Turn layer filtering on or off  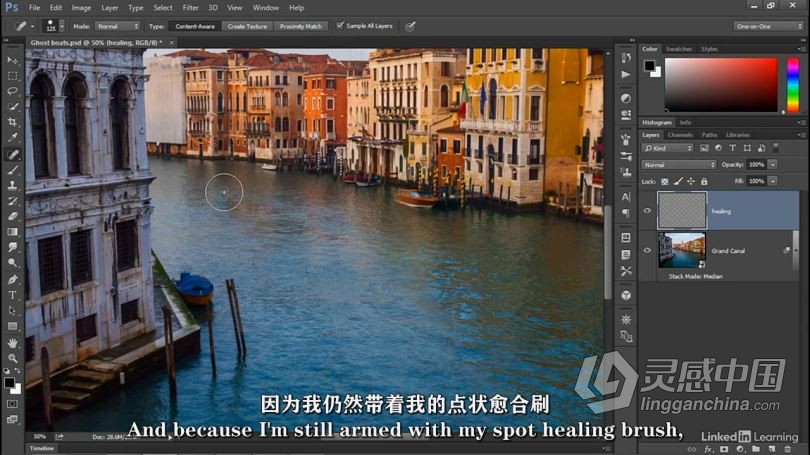point(776,148)
